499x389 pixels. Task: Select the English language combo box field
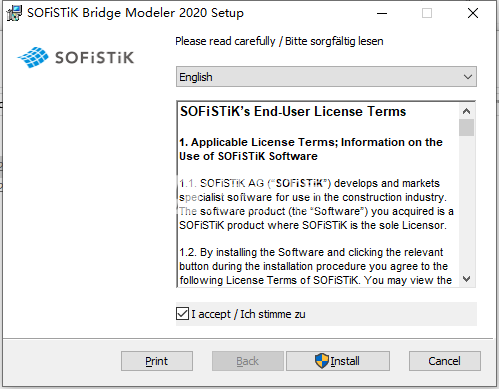(326, 77)
